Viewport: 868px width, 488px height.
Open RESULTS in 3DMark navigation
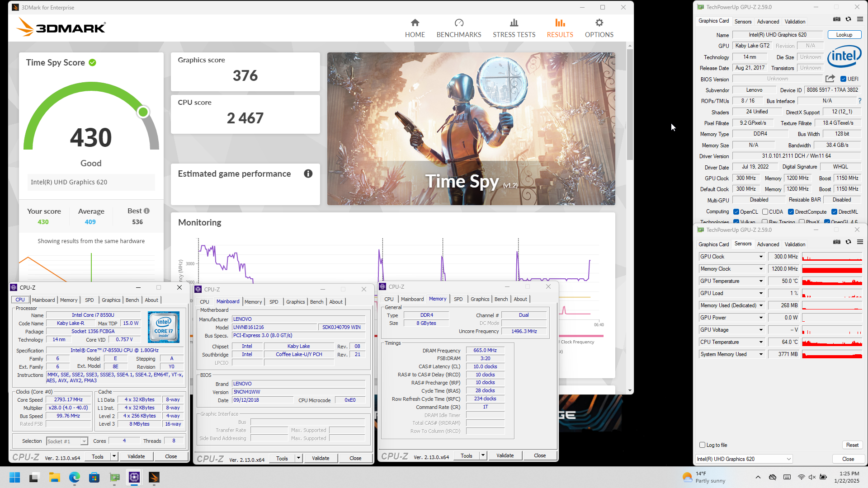click(560, 28)
